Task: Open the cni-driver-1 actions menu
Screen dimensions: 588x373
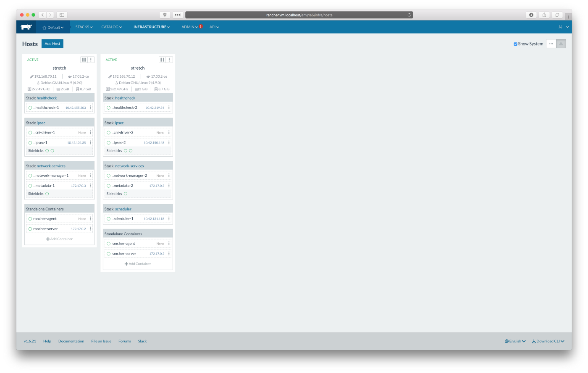Action: pos(90,132)
